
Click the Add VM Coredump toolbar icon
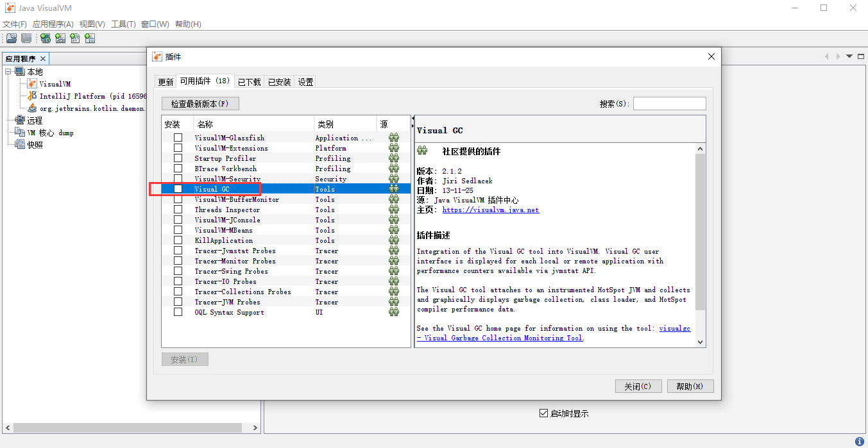pos(75,38)
